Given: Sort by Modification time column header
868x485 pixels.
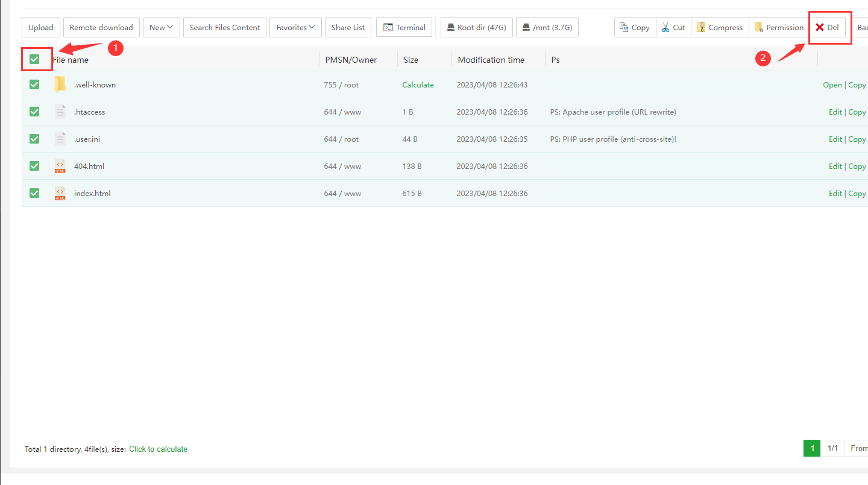Looking at the screenshot, I should pos(491,60).
